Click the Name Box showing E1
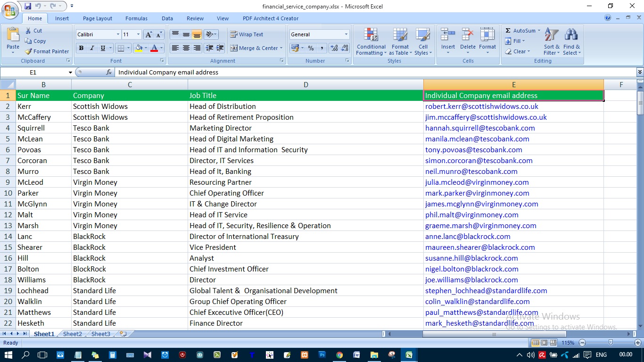Image resolution: width=644 pixels, height=362 pixels. [x=33, y=73]
